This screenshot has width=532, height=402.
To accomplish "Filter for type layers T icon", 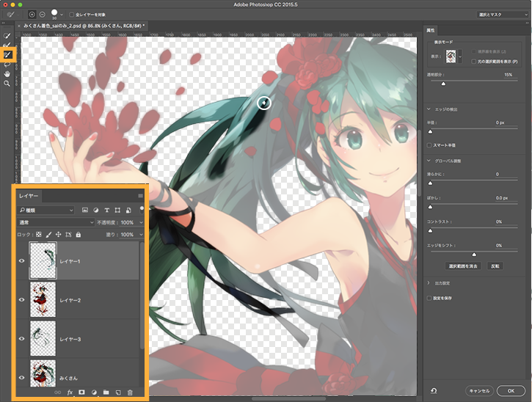I will 106,211.
